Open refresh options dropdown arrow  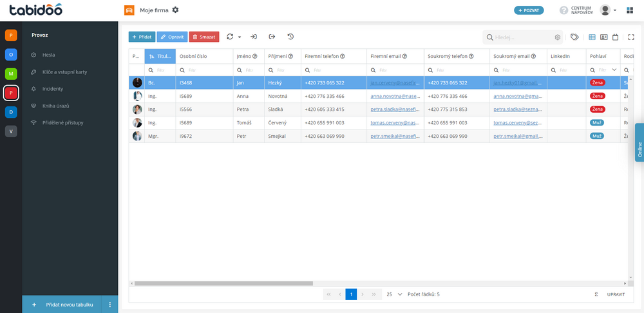(240, 37)
